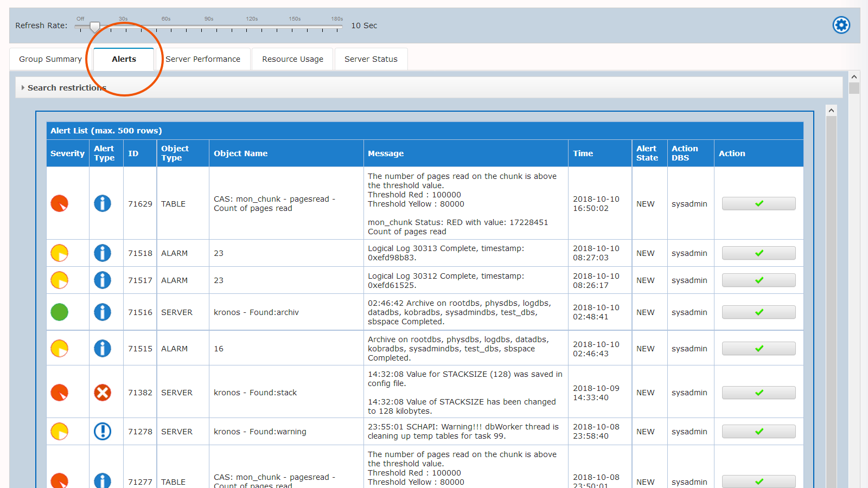Set refresh rate slider to 120s mark
Image resolution: width=868 pixels, height=488 pixels.
(252, 26)
